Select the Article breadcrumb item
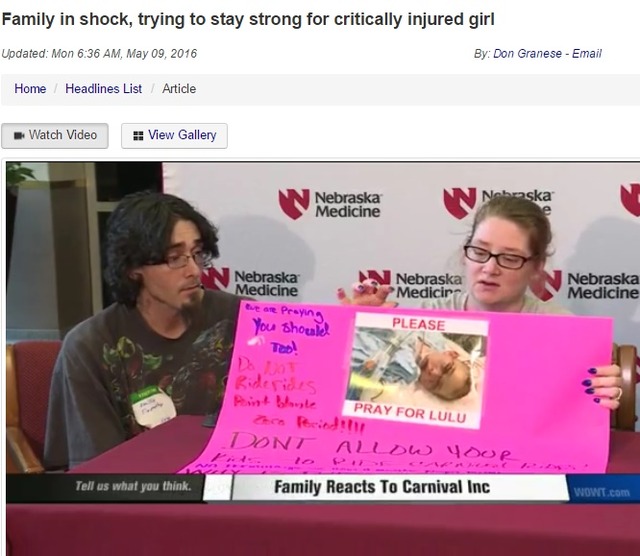Screen dimensions: 640x556 (179, 89)
